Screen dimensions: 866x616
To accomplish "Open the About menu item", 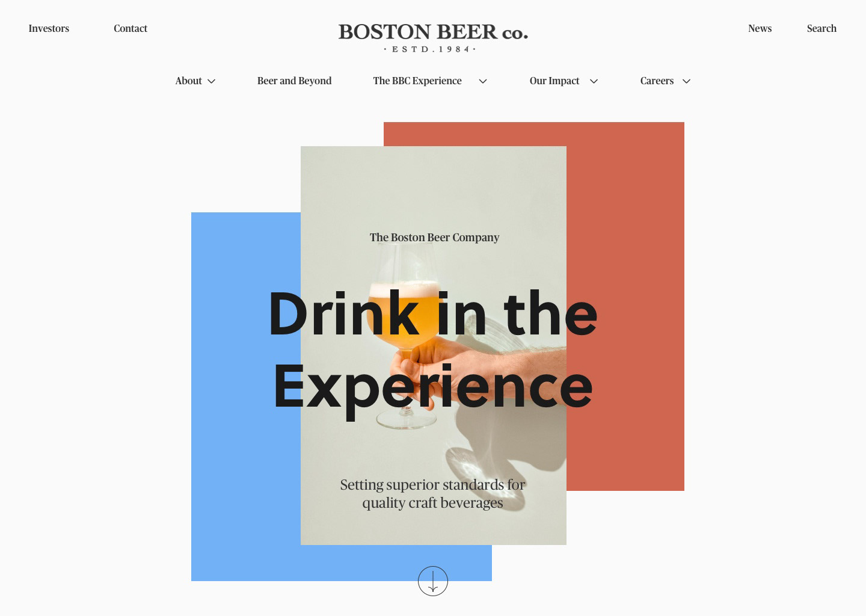I will (188, 81).
